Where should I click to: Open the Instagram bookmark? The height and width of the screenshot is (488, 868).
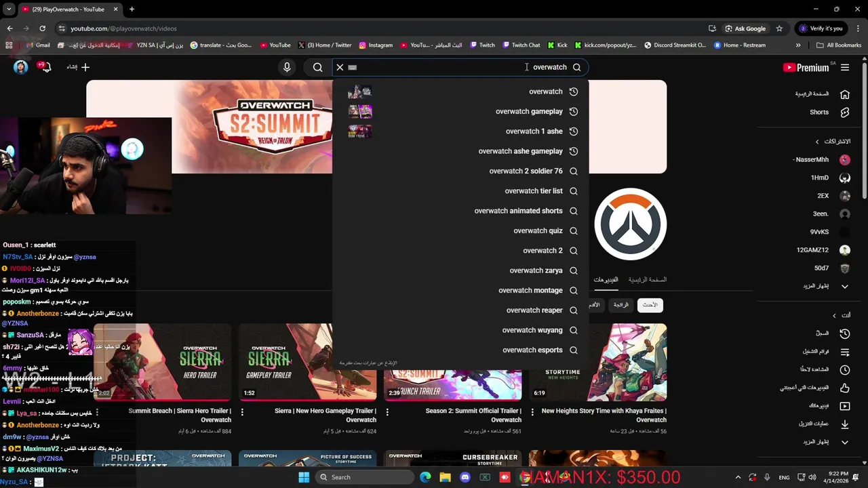[x=376, y=45]
